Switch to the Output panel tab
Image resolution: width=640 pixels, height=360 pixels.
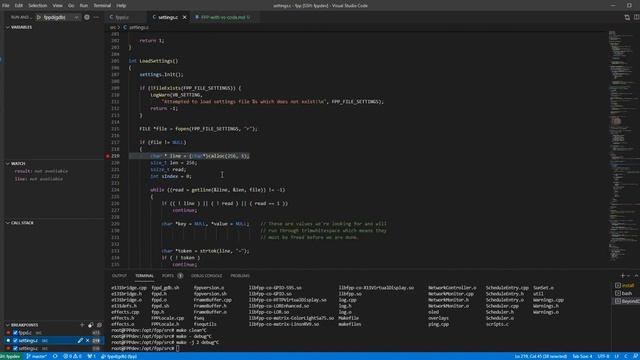(119, 276)
